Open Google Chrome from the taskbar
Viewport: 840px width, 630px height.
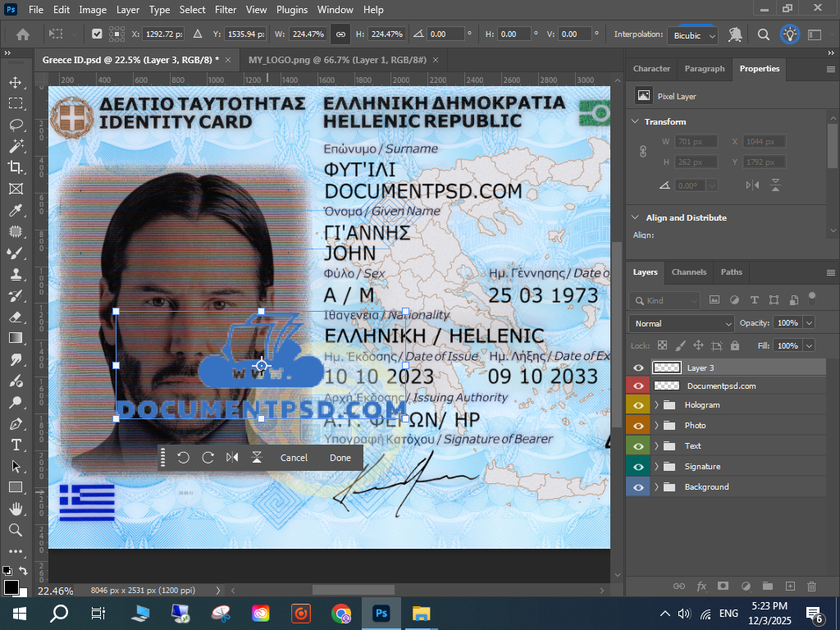tap(341, 613)
